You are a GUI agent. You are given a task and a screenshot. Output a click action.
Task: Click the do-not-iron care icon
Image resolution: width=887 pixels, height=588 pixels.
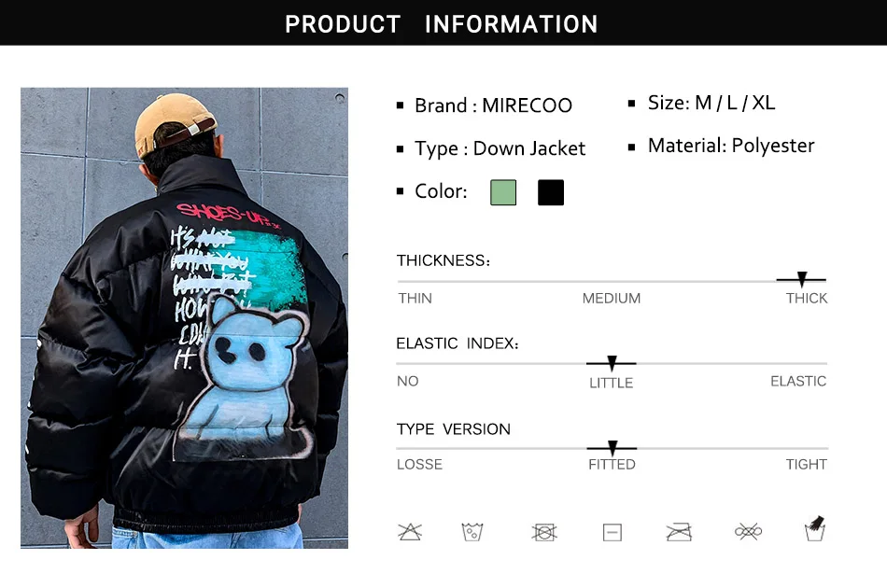(x=679, y=532)
